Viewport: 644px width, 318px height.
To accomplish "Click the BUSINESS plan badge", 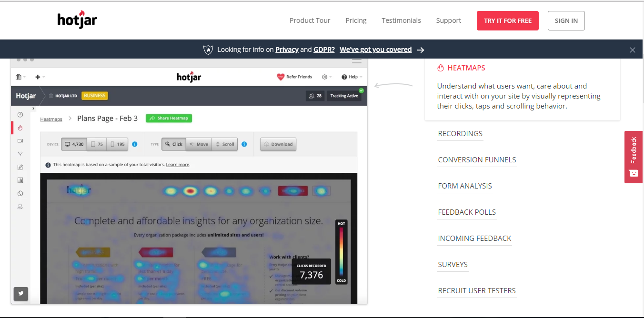I will [95, 96].
